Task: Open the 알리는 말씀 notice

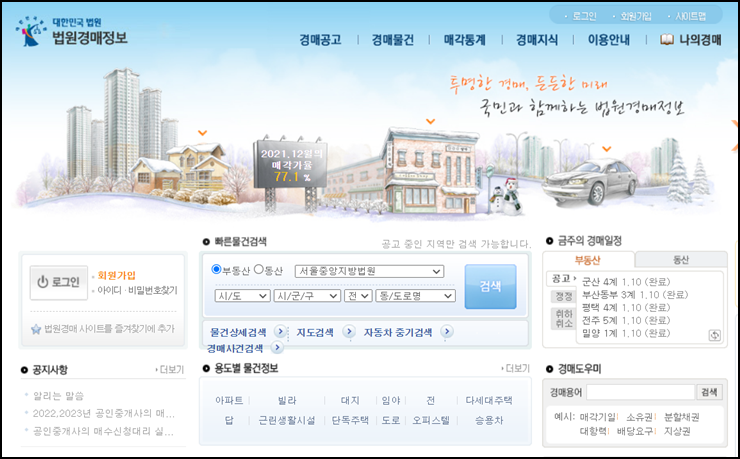Action: tap(58, 396)
